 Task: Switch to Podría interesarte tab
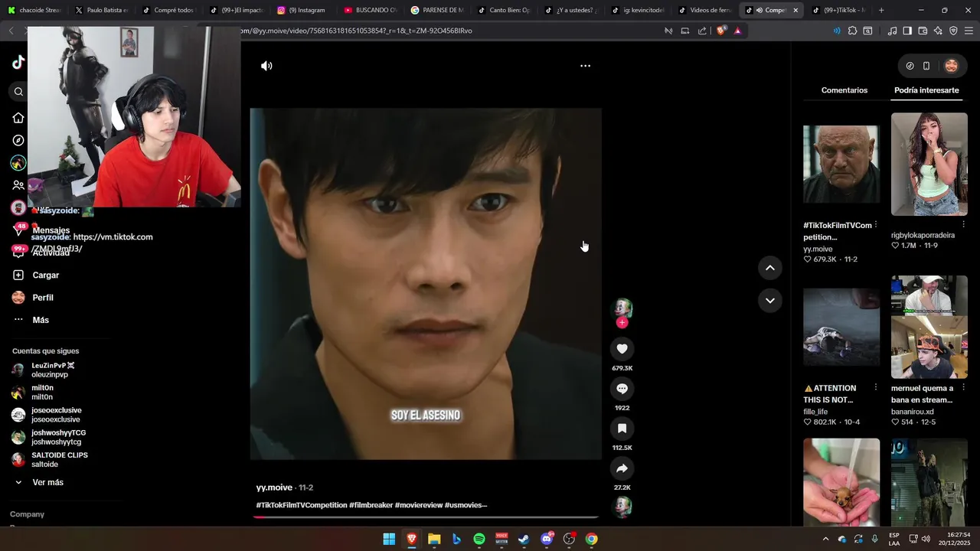[926, 90]
